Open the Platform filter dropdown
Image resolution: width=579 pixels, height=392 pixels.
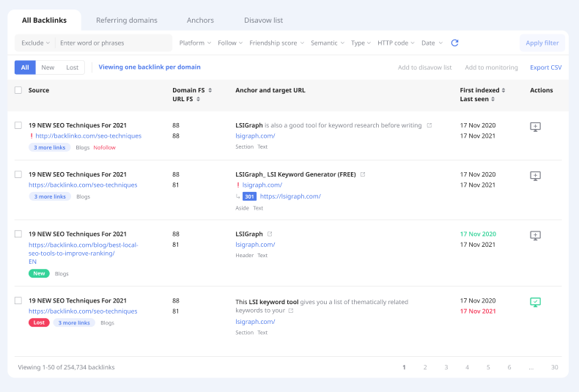(195, 43)
